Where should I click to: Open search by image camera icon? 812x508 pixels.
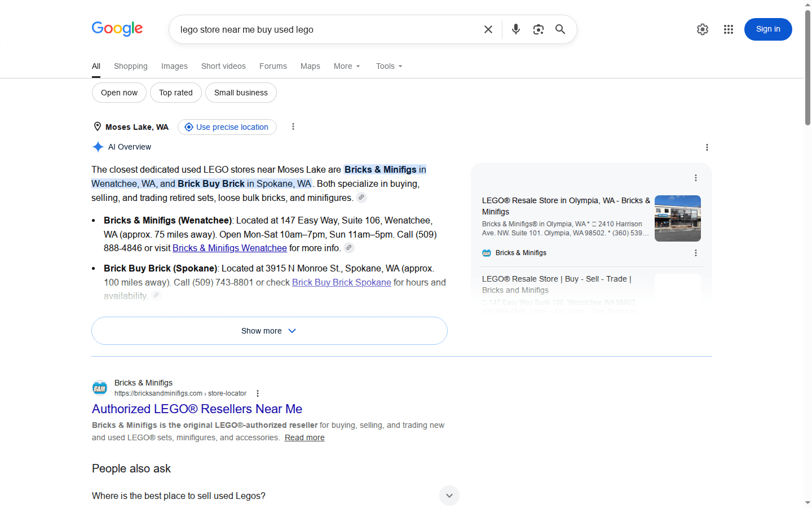[x=539, y=29]
